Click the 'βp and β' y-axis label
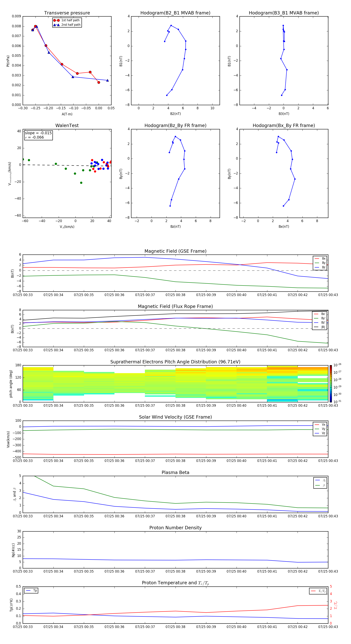Viewport: 351px width, 644px height. point(14,494)
